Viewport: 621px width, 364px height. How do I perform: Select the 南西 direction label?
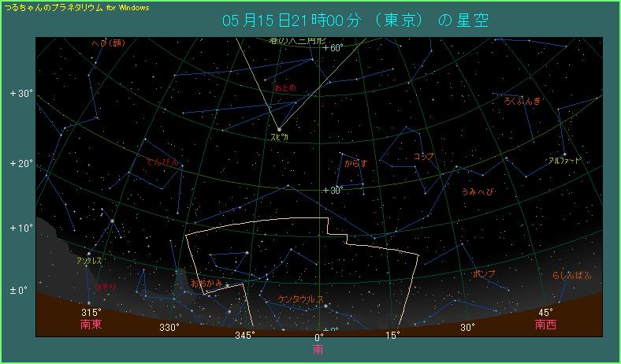pos(545,324)
